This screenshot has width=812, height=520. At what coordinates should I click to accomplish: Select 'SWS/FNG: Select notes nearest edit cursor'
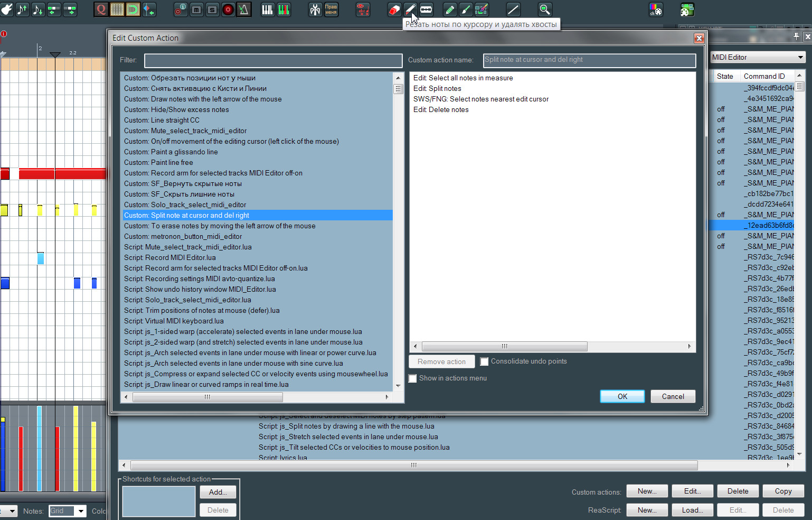click(481, 99)
